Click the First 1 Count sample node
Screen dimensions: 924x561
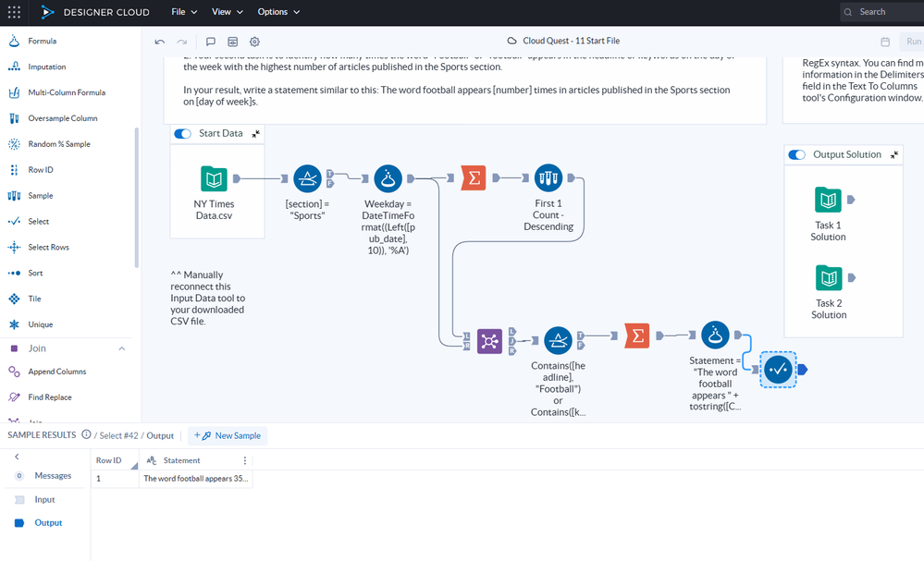tap(548, 178)
